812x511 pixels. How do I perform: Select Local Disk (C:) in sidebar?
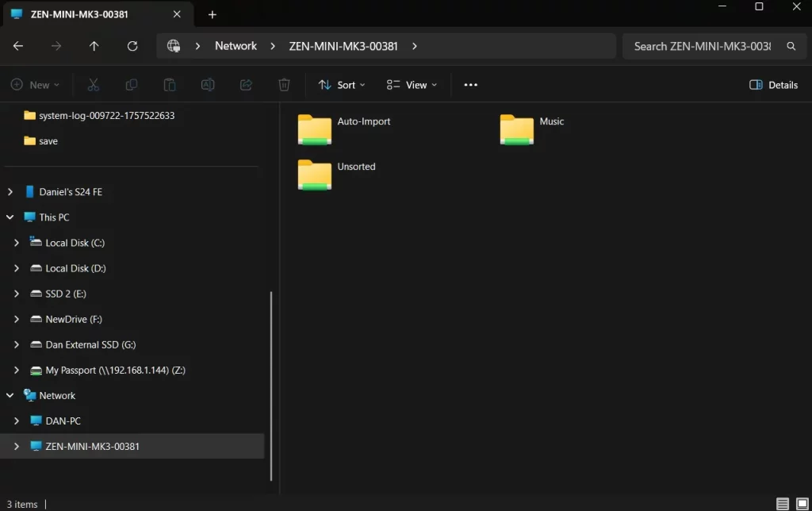click(x=75, y=243)
